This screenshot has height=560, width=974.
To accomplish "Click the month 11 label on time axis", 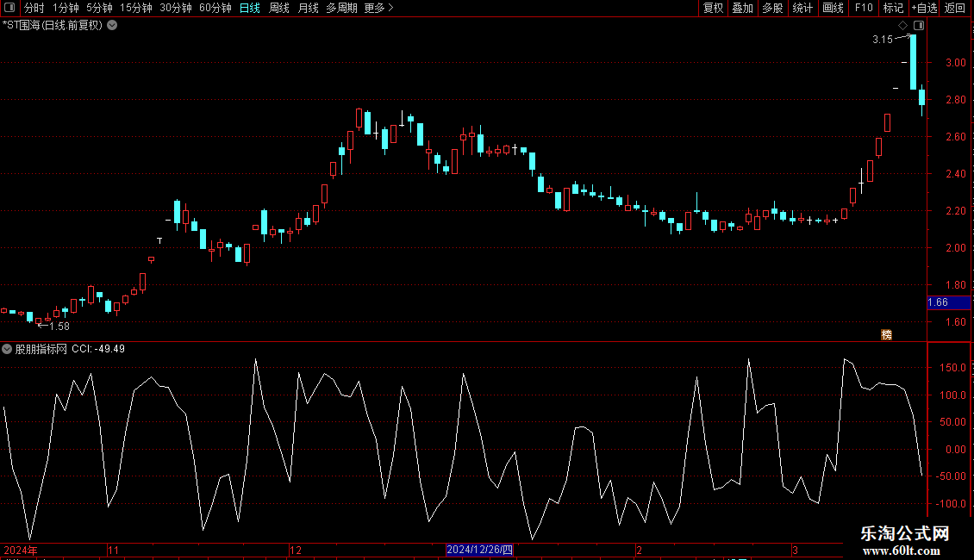I will tap(113, 550).
